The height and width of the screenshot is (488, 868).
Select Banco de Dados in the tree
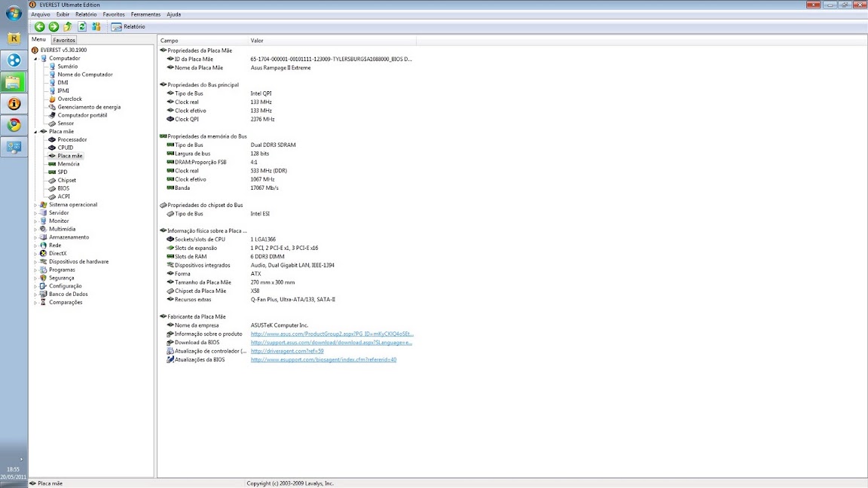click(x=68, y=294)
